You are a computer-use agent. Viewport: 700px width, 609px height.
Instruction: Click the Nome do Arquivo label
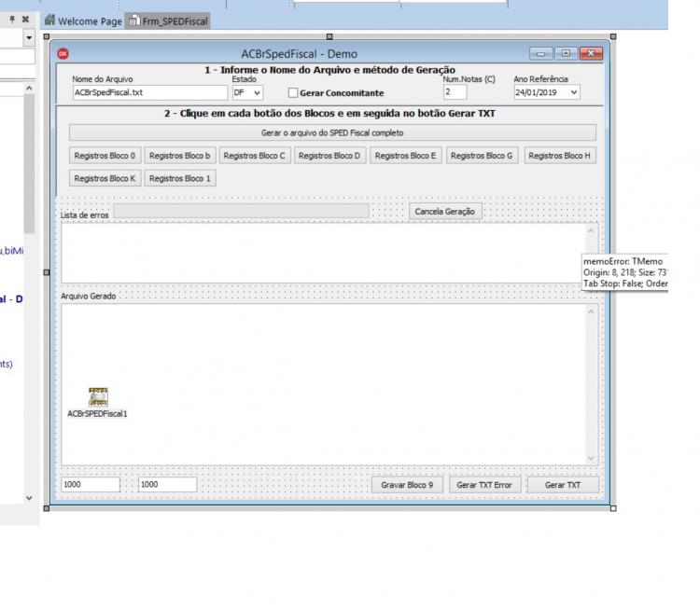(x=103, y=79)
